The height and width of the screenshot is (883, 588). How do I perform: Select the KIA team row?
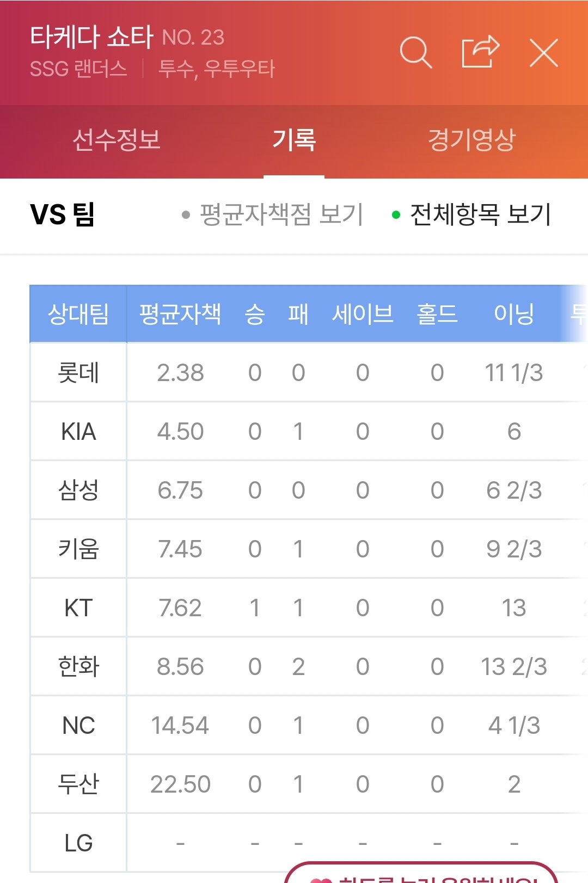click(x=309, y=432)
